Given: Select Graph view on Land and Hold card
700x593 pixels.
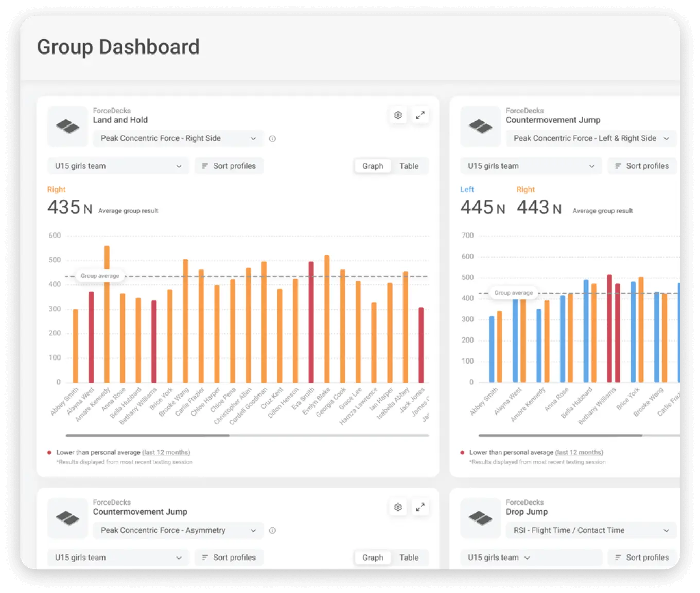Looking at the screenshot, I should tap(373, 166).
